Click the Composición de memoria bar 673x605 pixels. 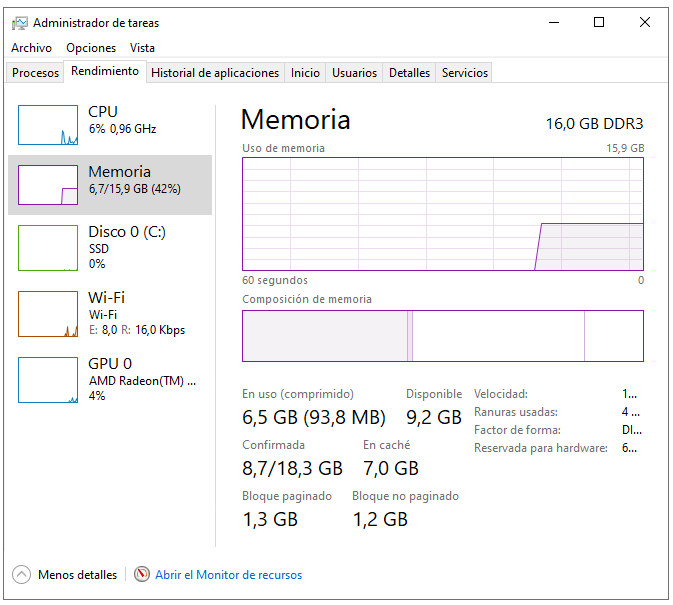pos(443,336)
